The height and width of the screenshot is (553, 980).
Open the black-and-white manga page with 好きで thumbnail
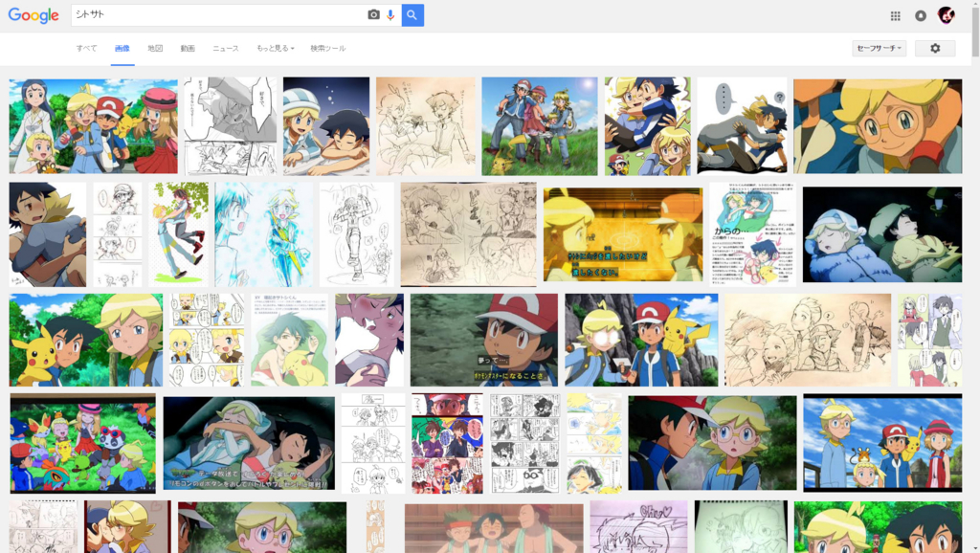coord(230,126)
